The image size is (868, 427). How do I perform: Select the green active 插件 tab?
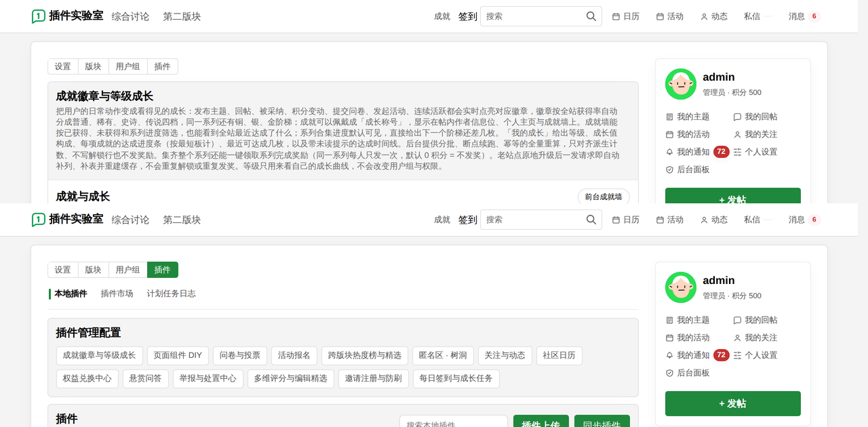(x=163, y=270)
